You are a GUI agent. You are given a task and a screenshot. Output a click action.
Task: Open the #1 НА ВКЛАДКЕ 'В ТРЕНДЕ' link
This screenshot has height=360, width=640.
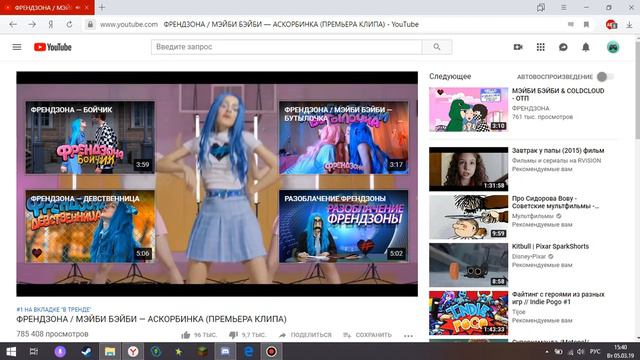(54, 310)
